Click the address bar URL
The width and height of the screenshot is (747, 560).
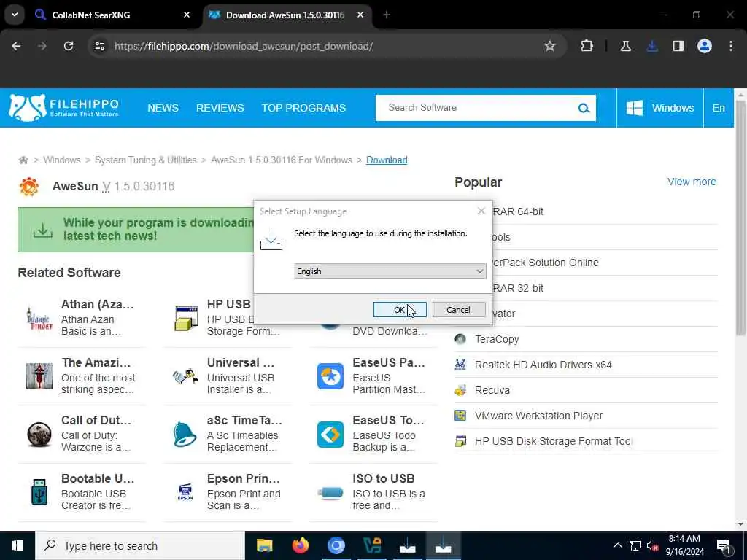(x=244, y=46)
